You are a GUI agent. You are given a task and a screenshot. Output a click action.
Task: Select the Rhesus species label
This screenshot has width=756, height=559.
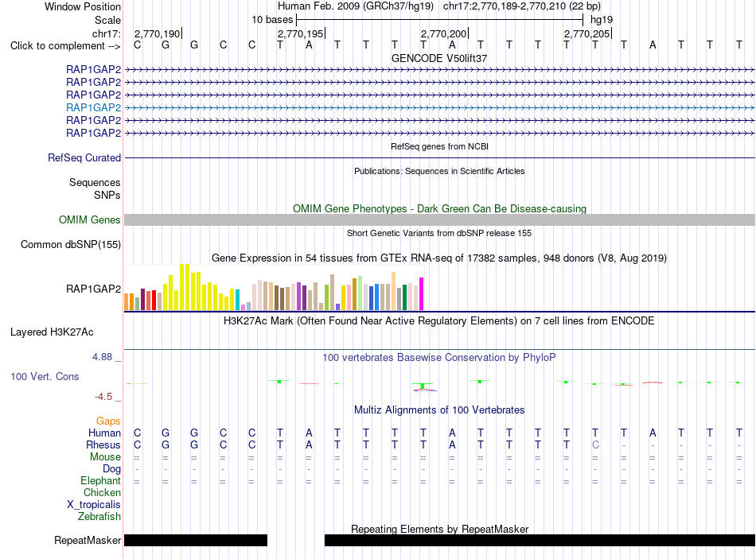coord(103,444)
